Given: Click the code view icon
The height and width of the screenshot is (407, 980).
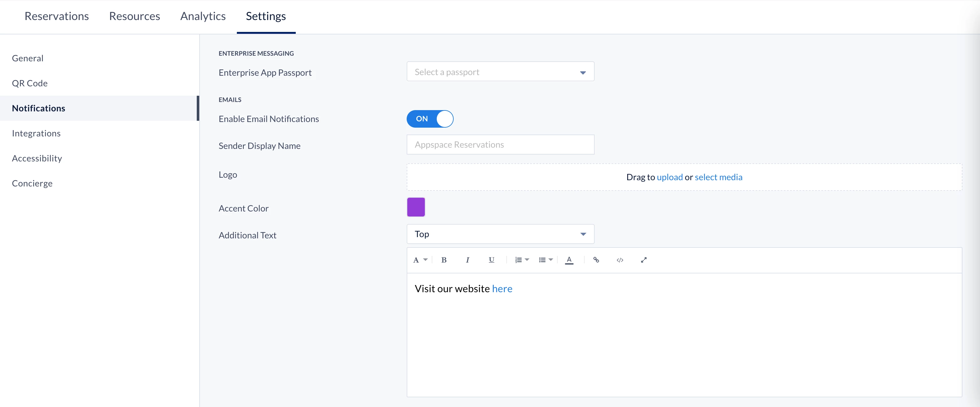Looking at the screenshot, I should click(x=620, y=260).
